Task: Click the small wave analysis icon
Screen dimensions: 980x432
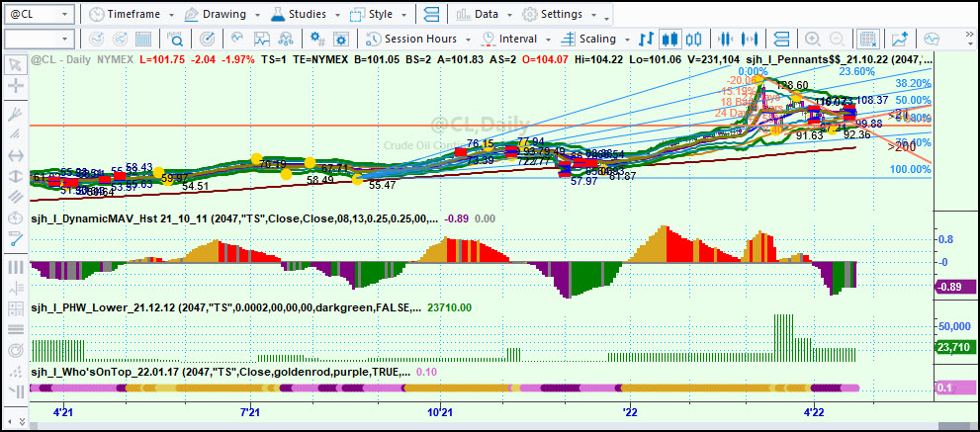Action: tap(237, 39)
